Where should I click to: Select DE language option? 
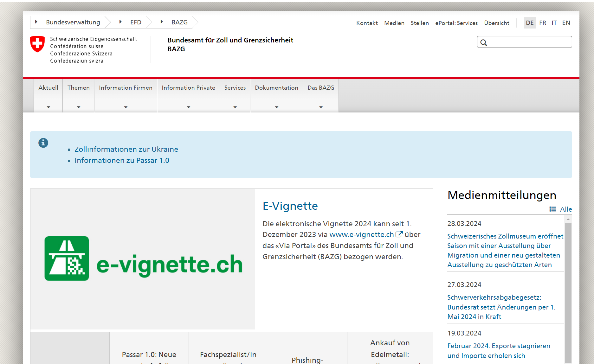(530, 23)
